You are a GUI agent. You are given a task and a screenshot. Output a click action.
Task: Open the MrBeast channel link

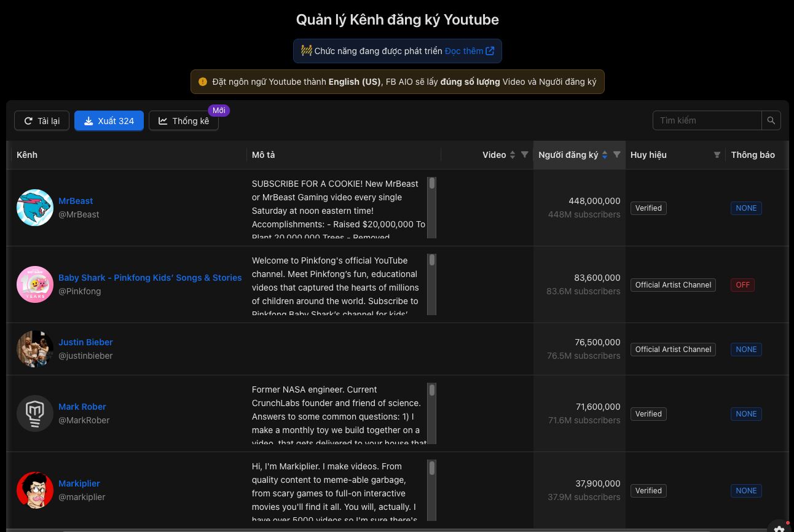pyautogui.click(x=76, y=201)
